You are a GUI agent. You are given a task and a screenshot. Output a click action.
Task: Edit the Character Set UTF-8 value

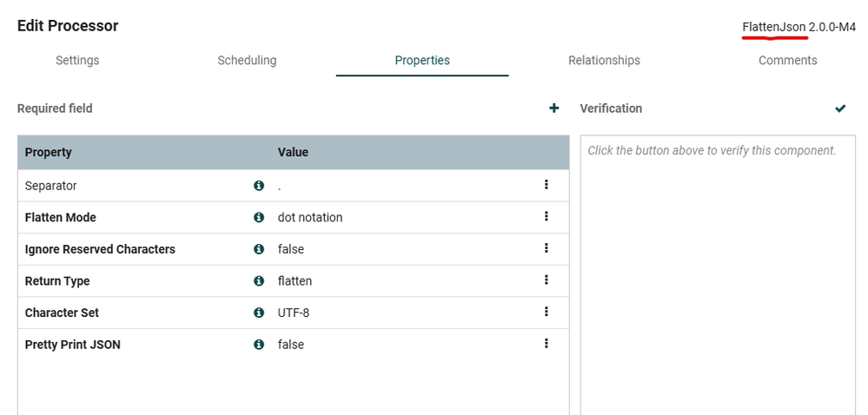point(294,313)
